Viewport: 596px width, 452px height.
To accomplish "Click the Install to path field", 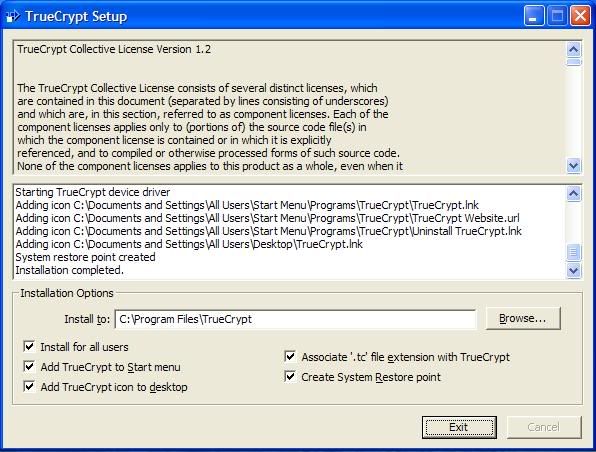I will tap(295, 319).
